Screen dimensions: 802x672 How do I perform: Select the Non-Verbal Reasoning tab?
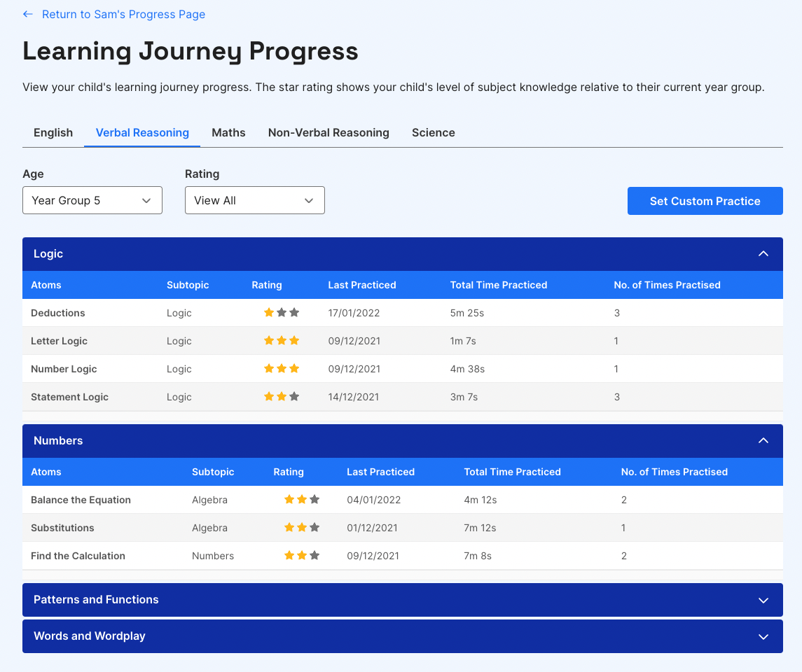point(329,132)
